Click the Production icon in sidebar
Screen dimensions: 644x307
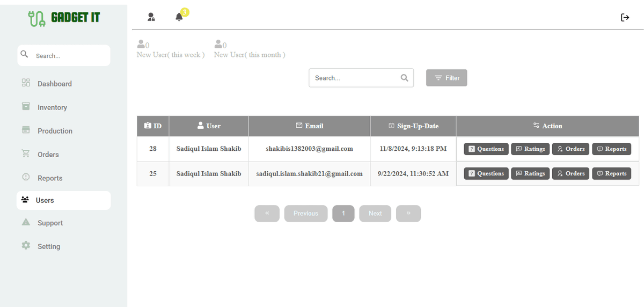[26, 130]
